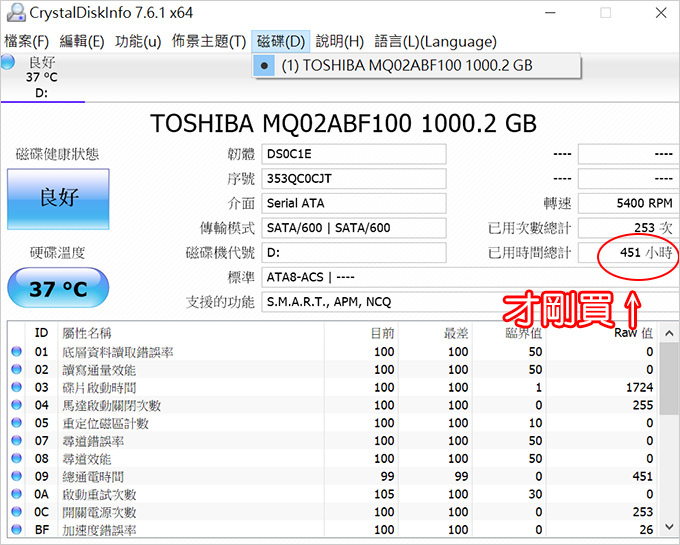Screen dimensions: 680x545
Task: Click the blue health status orb beside 良好 37 °C
Action: [7, 62]
